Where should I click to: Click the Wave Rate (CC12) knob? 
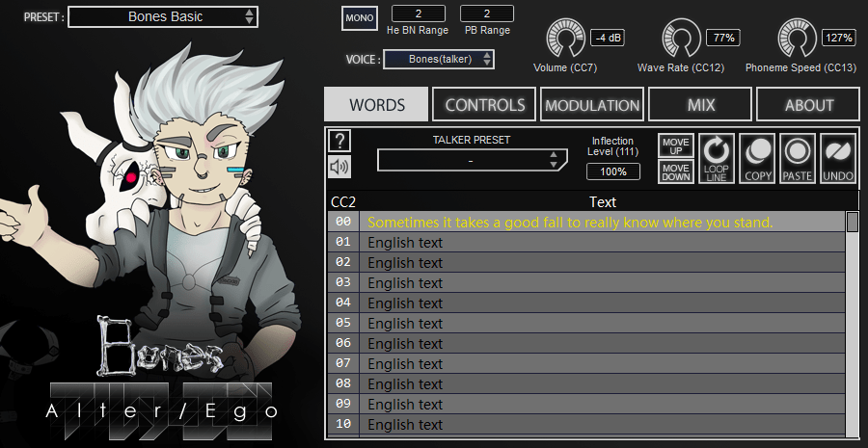coord(682,39)
